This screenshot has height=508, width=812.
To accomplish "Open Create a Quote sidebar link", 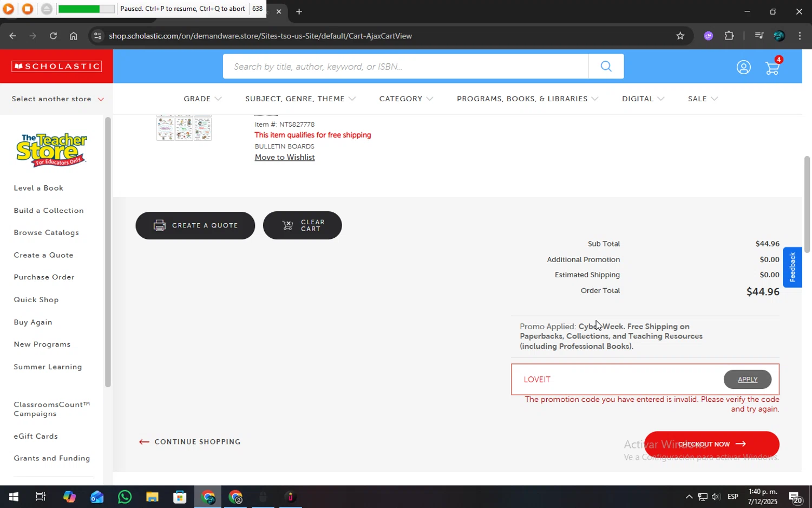I will point(43,255).
